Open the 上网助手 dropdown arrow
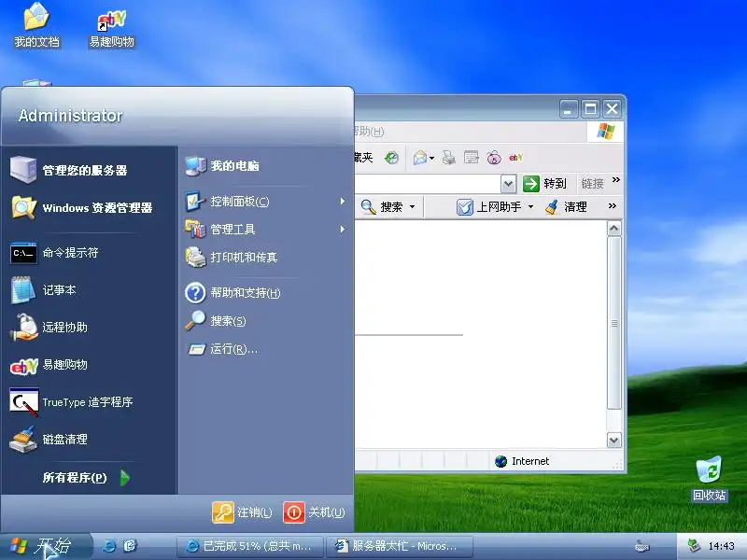This screenshot has width=747, height=560. (x=530, y=207)
